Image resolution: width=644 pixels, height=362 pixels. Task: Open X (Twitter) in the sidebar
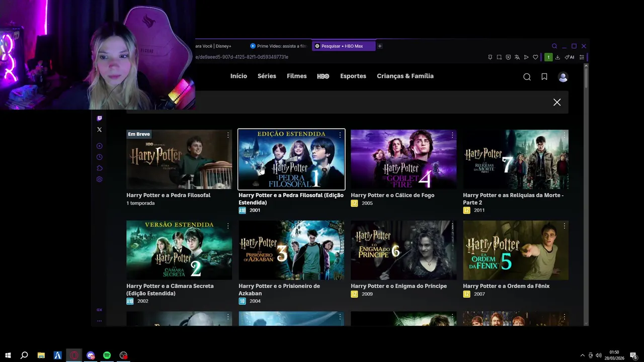tap(99, 129)
